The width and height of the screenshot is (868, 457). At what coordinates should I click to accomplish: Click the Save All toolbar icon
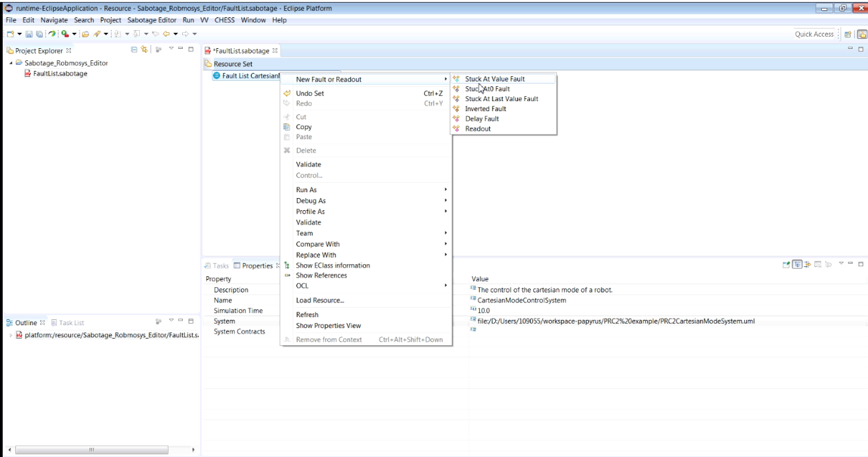point(39,34)
